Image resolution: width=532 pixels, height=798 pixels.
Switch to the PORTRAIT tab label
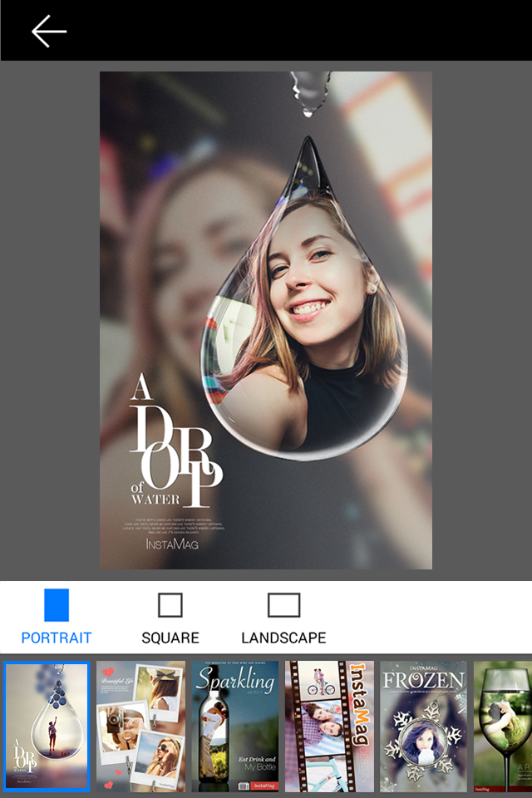(x=57, y=638)
